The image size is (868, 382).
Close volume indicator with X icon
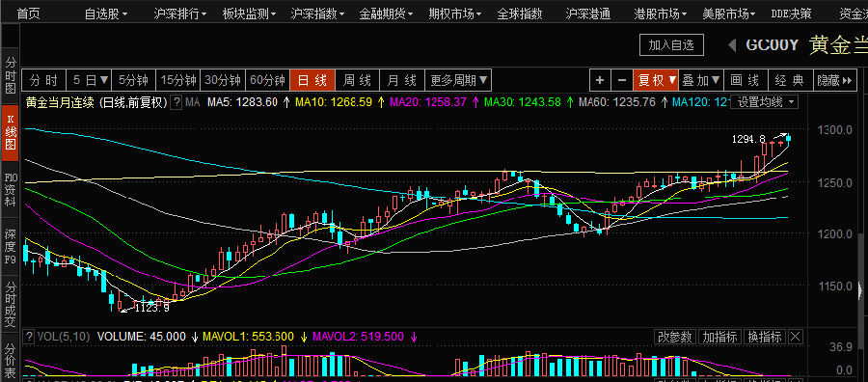tap(795, 337)
